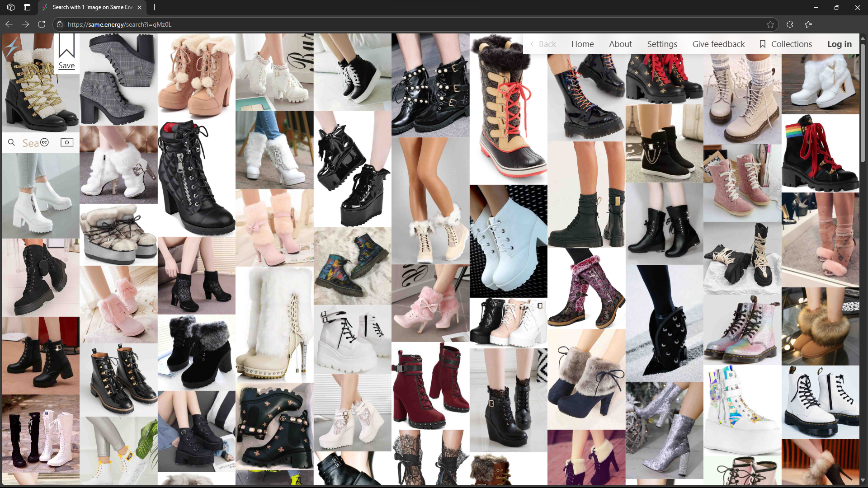This screenshot has width=868, height=488.
Task: Save the query image with bookmark icon
Action: click(66, 53)
